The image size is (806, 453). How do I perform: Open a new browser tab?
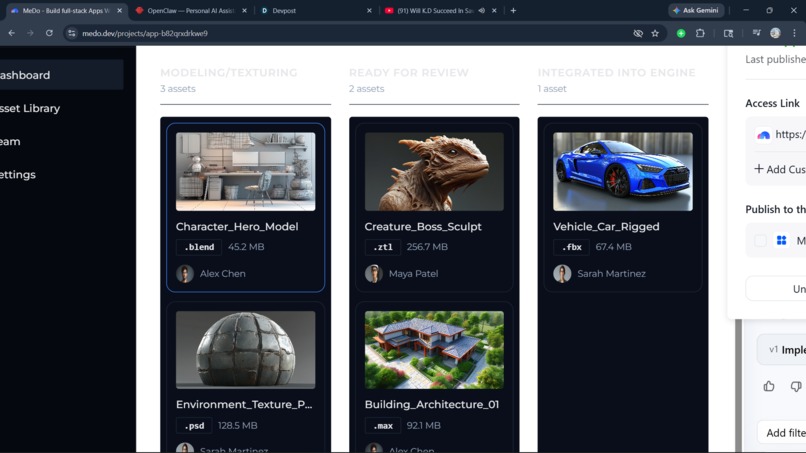pos(513,10)
